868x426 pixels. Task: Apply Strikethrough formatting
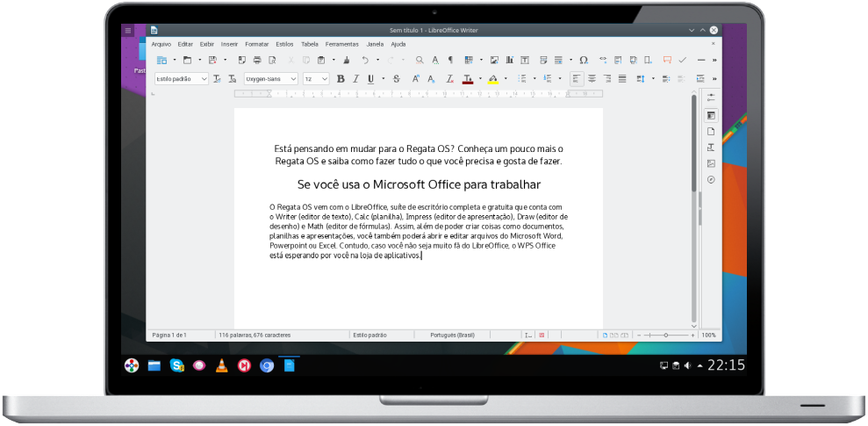[397, 79]
